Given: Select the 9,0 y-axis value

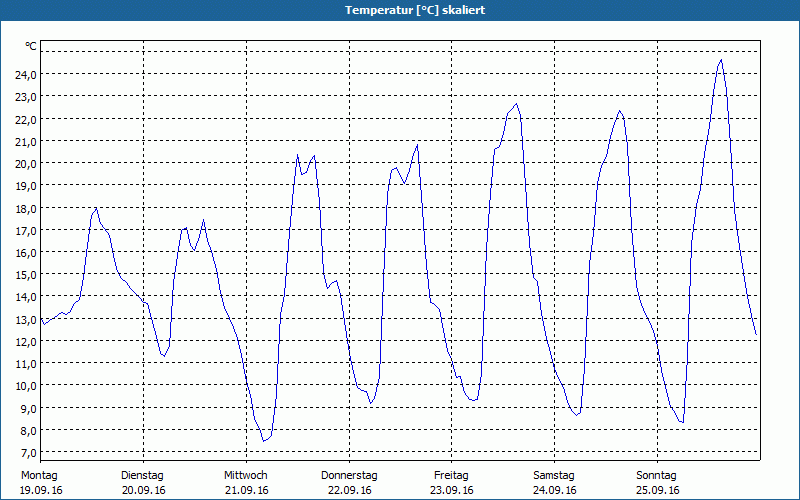Looking at the screenshot, I should pos(28,408).
